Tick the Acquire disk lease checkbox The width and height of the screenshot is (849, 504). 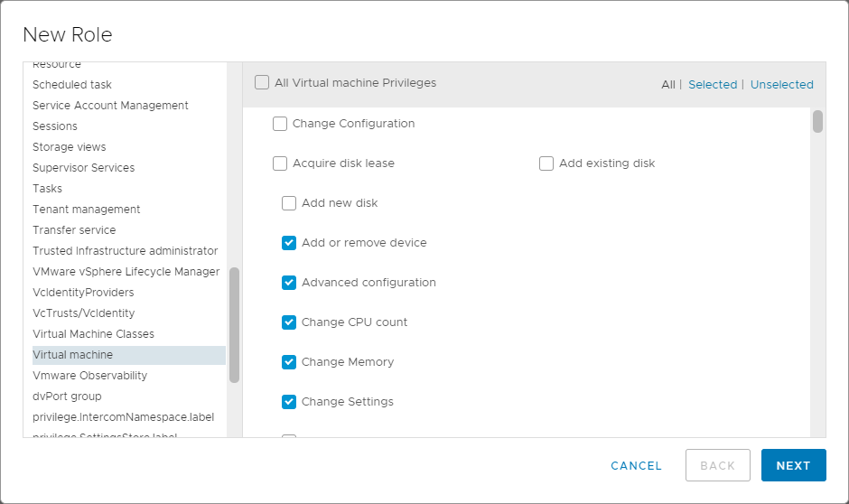click(280, 163)
